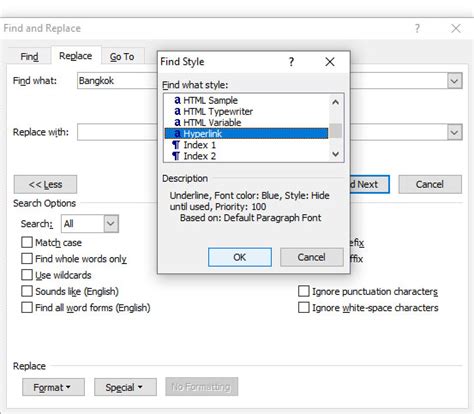Switch to the Find tab

[29, 57]
